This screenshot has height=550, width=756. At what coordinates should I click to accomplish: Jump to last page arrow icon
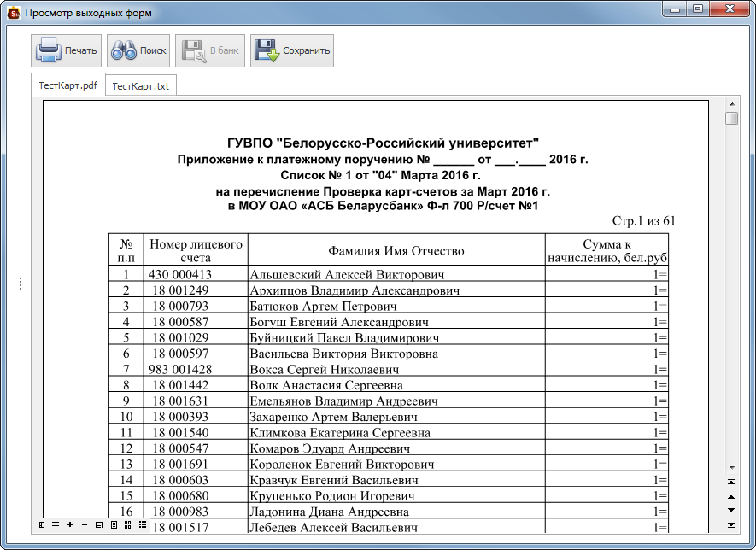coord(731,524)
